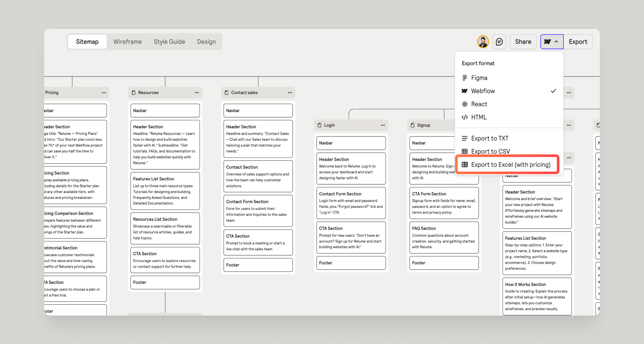Choose React export format option
Viewport: 644px width, 344px height.
479,104
